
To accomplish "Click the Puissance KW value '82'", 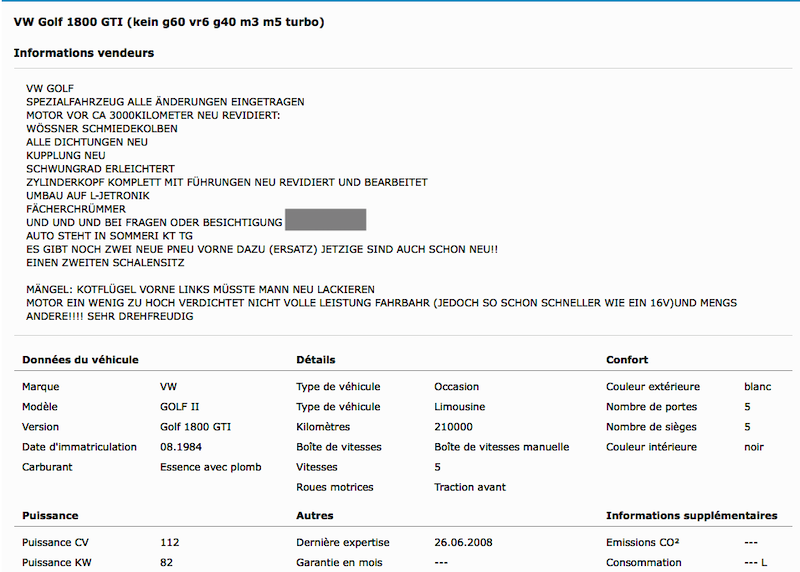I will [166, 562].
